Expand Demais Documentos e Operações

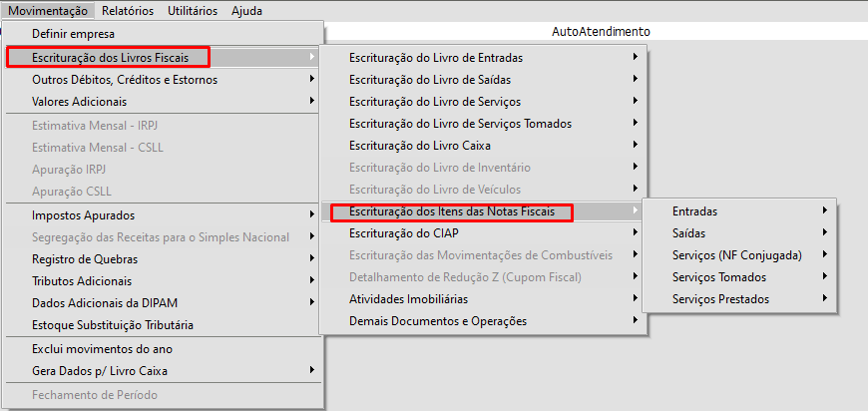point(438,320)
